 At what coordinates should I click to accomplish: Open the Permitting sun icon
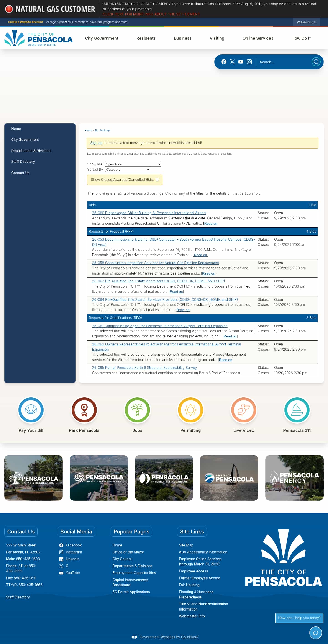191,410
